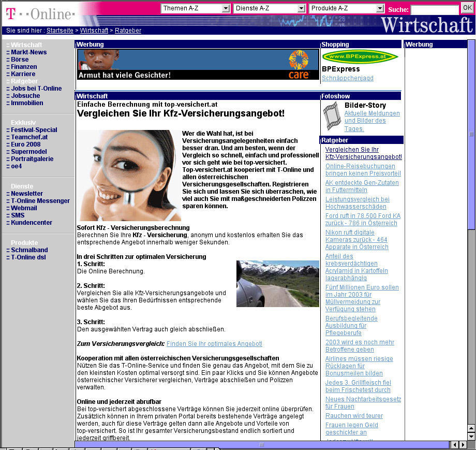Click the horizontal scrollbar right arrow
476x450 pixels.
463,445
